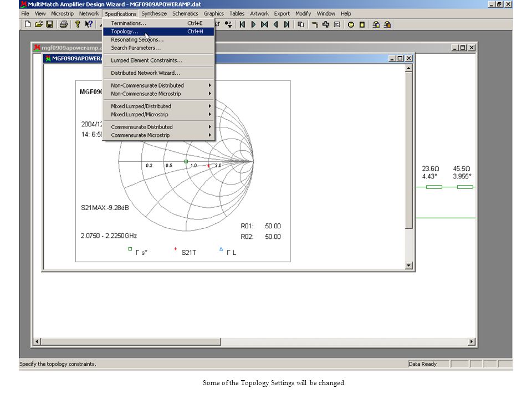
Task: Expand Non-Commensurate Microstrip submenu
Action: coord(158,94)
